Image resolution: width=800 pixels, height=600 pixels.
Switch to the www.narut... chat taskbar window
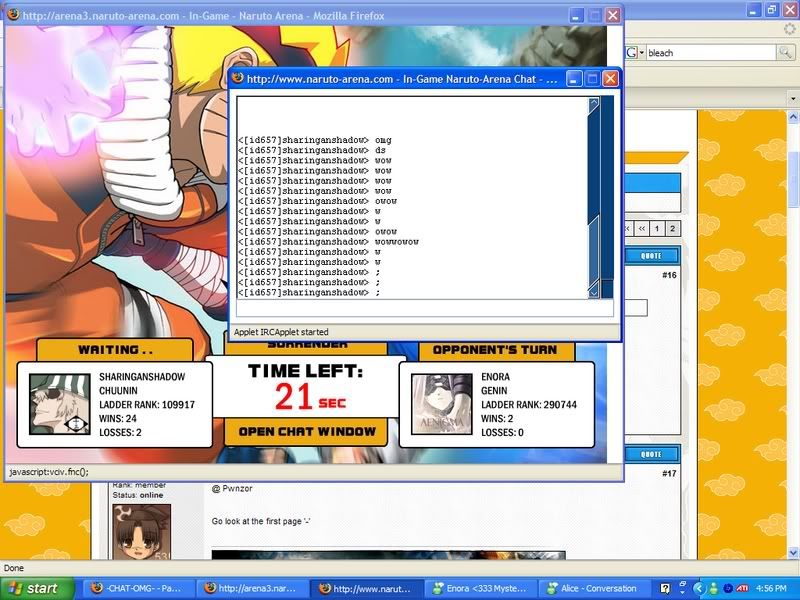click(x=366, y=588)
